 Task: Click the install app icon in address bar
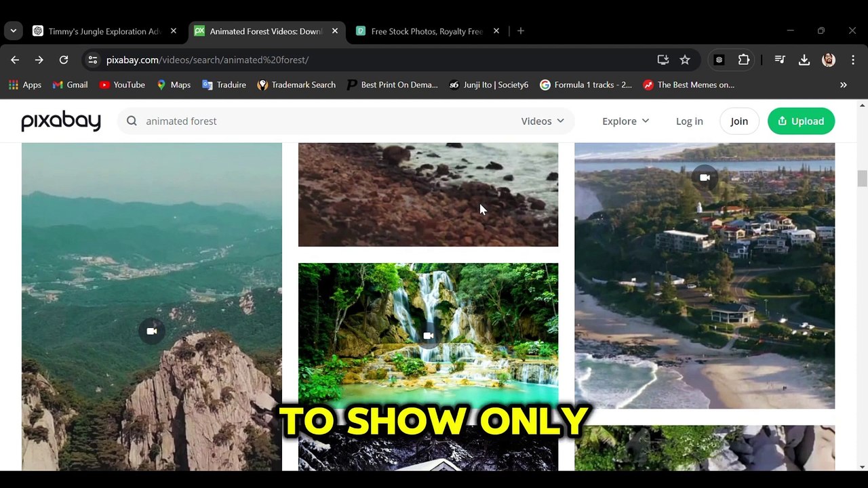(x=663, y=60)
